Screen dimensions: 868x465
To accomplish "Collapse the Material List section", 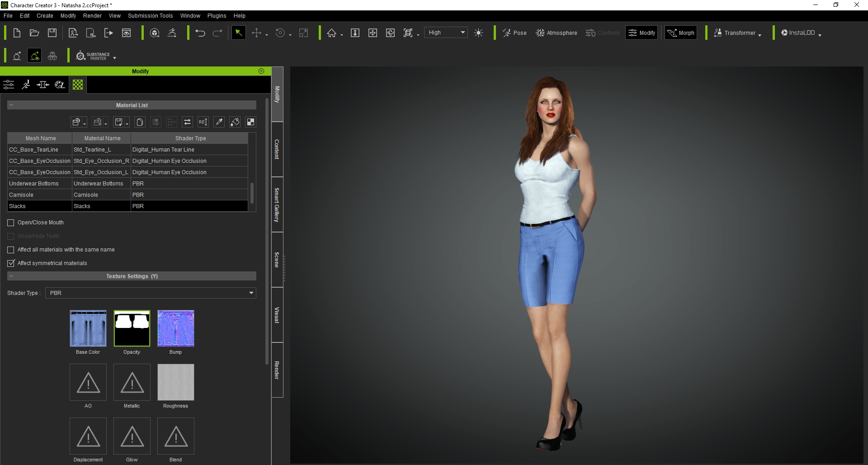I will click(11, 105).
